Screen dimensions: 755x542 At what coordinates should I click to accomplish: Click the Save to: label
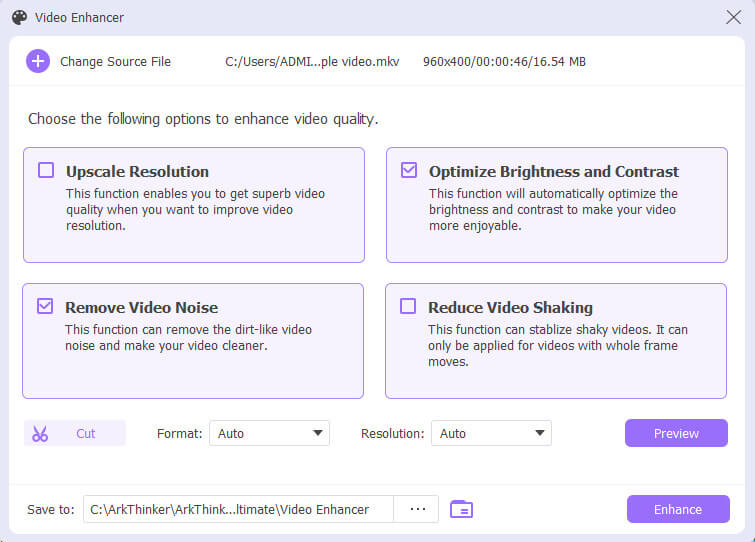pos(51,509)
